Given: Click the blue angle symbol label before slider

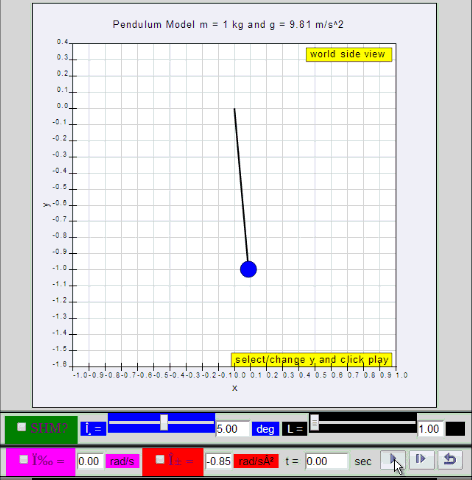Looking at the screenshot, I should tap(93, 429).
